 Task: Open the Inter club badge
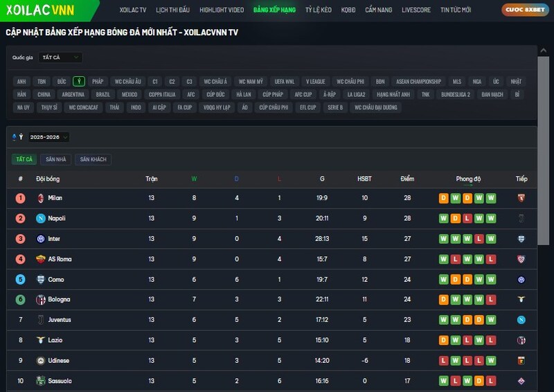point(40,239)
